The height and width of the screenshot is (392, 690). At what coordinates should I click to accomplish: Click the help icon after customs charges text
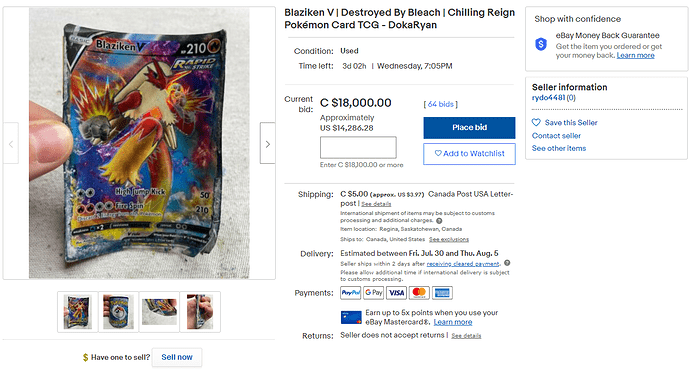pyautogui.click(x=439, y=220)
